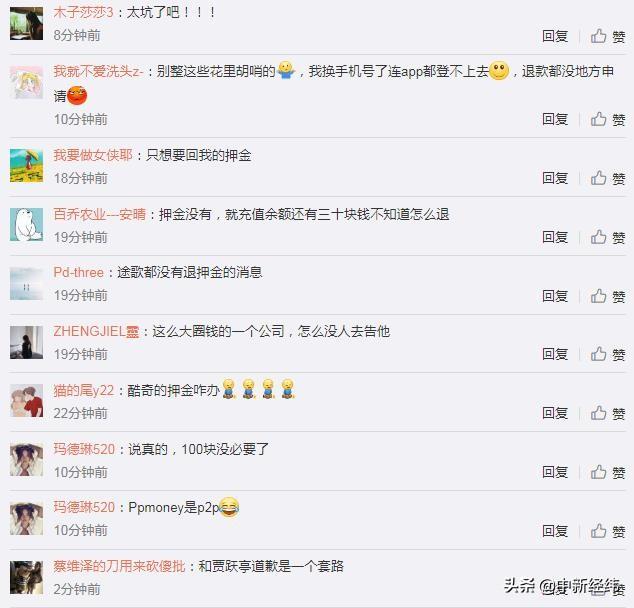Like the comment by 猫的尾y22

pos(608,414)
